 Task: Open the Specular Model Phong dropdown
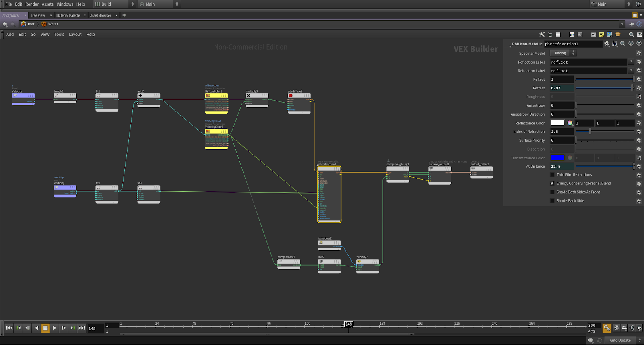(x=563, y=53)
